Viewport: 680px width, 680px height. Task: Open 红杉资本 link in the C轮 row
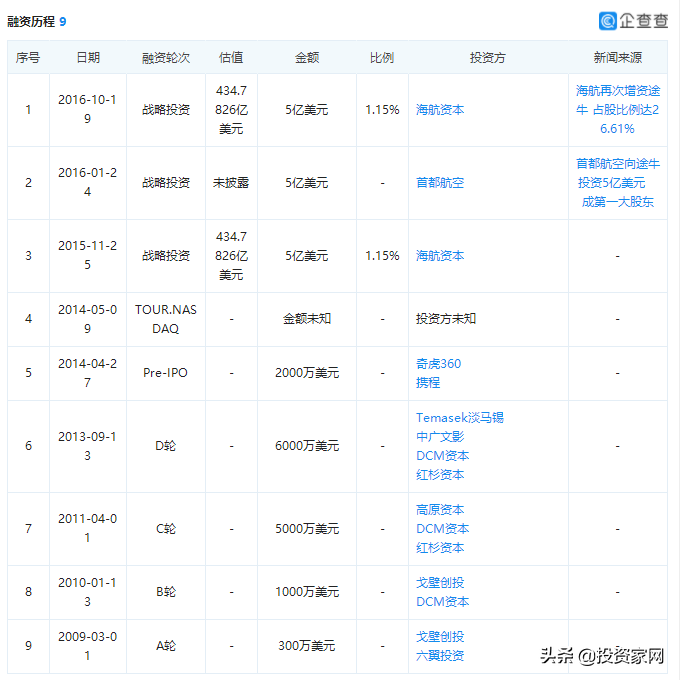pos(440,548)
